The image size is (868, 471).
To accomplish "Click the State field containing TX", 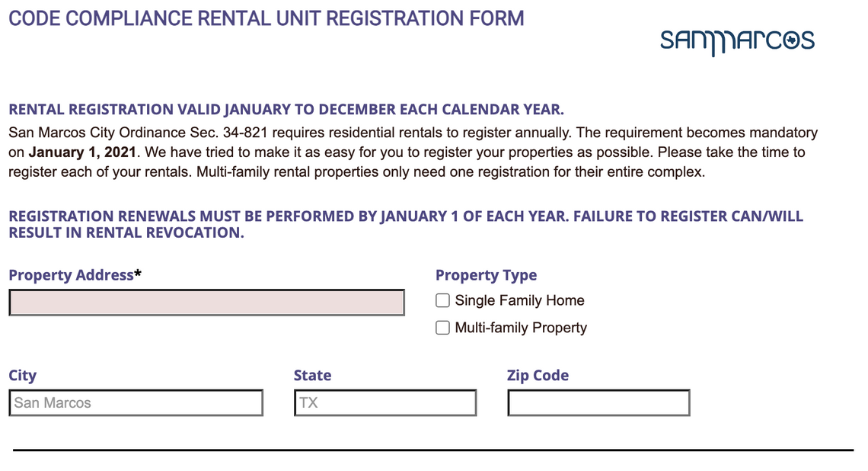I will 385,402.
